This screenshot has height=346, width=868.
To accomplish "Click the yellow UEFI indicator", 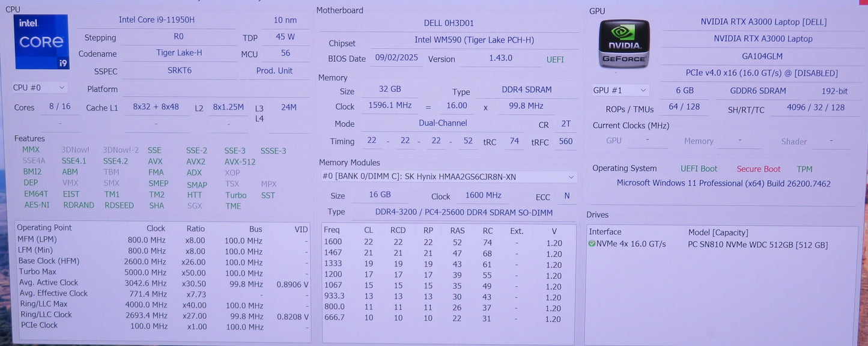I will pyautogui.click(x=554, y=59).
